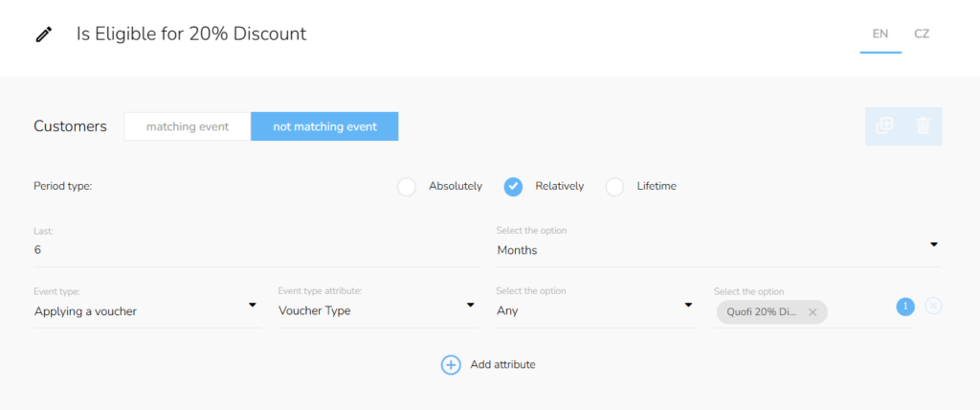This screenshot has height=410, width=980.
Task: Switch to not matching event
Action: (x=325, y=126)
